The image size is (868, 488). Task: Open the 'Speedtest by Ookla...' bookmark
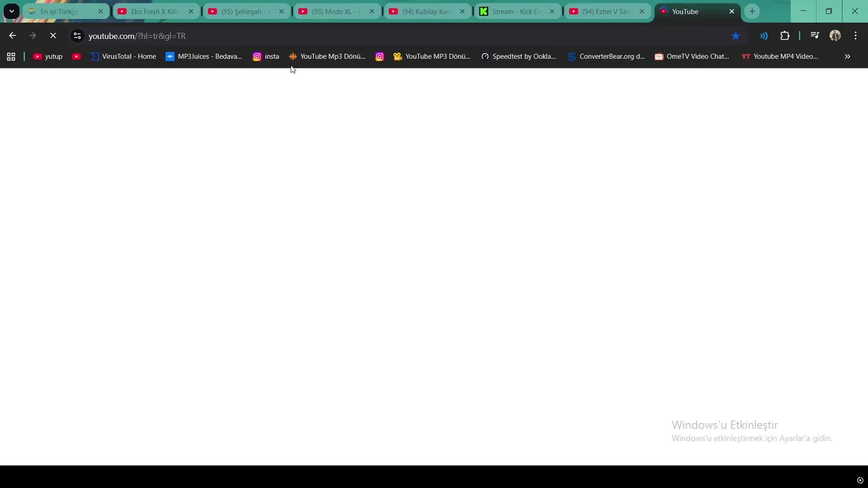(x=519, y=56)
